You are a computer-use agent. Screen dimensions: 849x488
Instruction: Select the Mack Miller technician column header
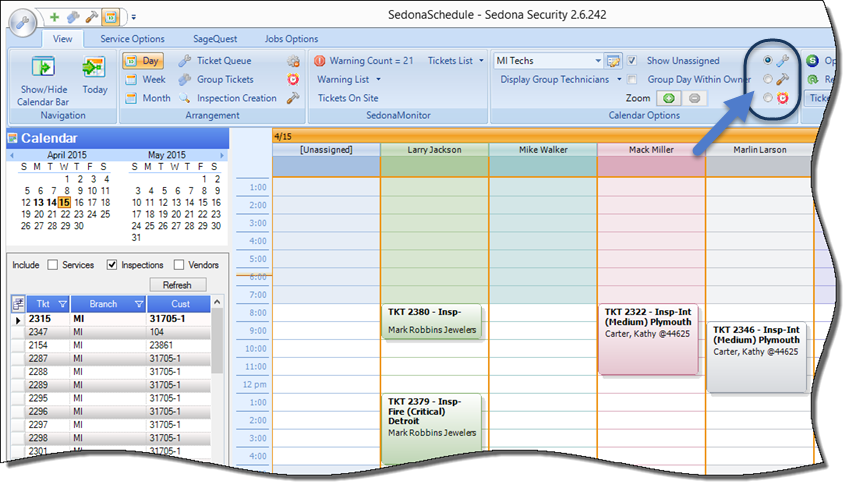[651, 150]
